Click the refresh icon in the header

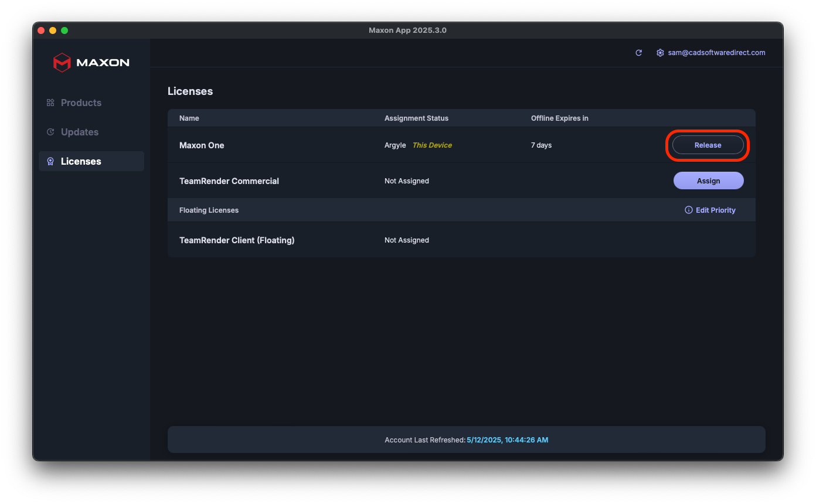639,53
